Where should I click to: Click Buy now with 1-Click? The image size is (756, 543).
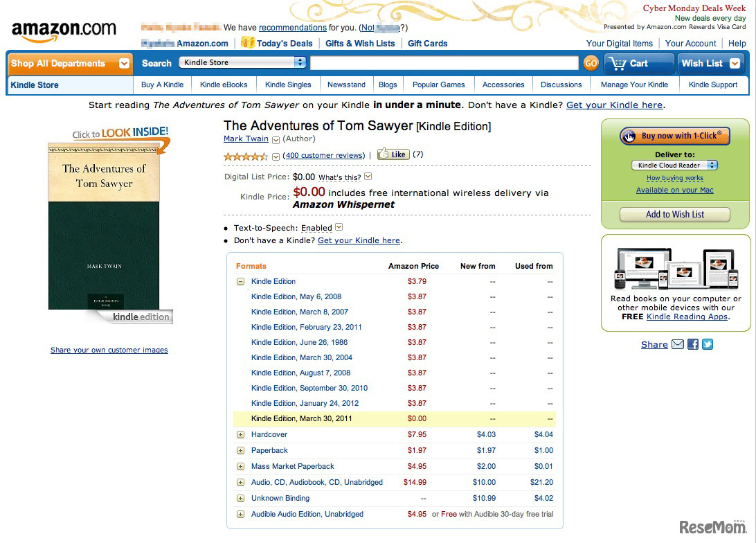674,136
